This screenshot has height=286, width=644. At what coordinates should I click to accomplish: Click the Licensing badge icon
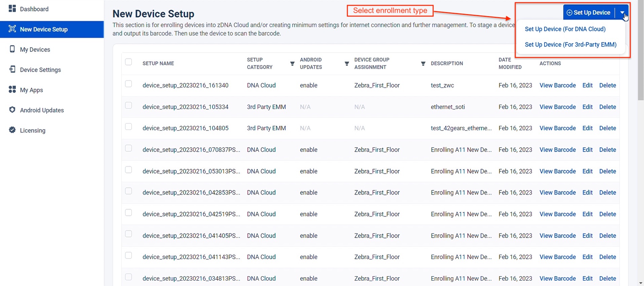coord(12,130)
